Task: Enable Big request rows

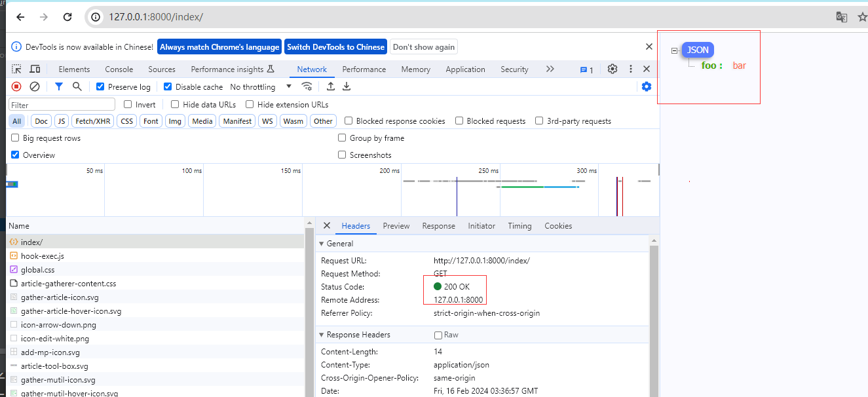Action: point(15,138)
